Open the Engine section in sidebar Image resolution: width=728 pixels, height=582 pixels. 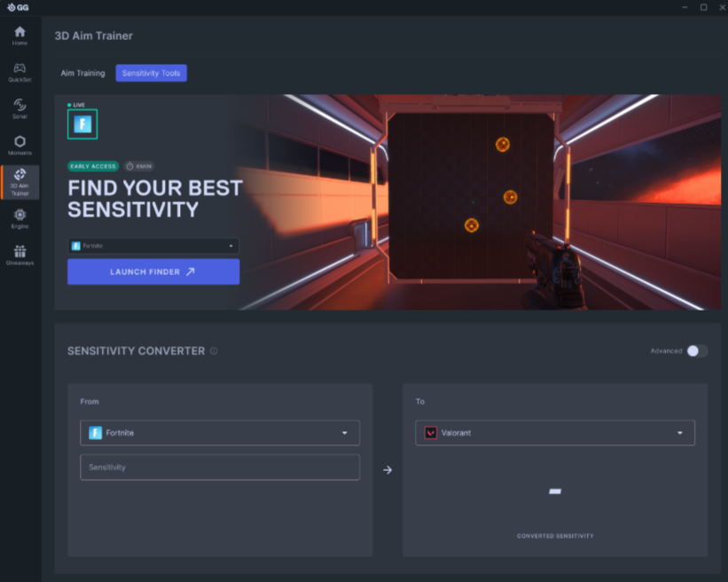[x=20, y=218]
